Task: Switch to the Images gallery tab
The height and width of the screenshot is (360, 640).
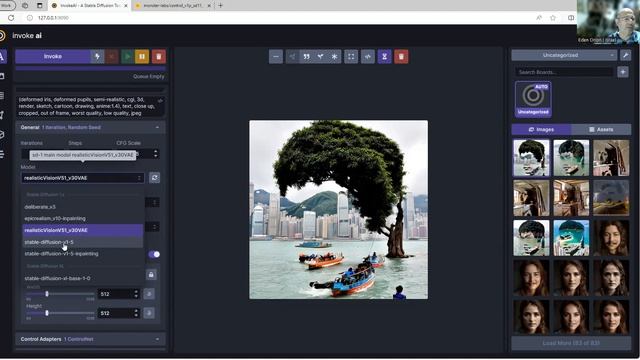Action: pyautogui.click(x=541, y=129)
